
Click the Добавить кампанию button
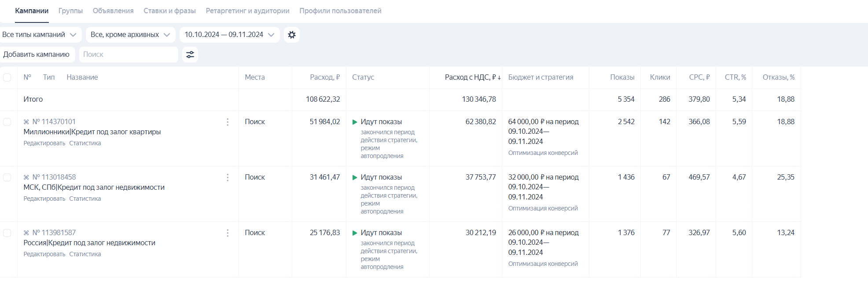coord(37,55)
